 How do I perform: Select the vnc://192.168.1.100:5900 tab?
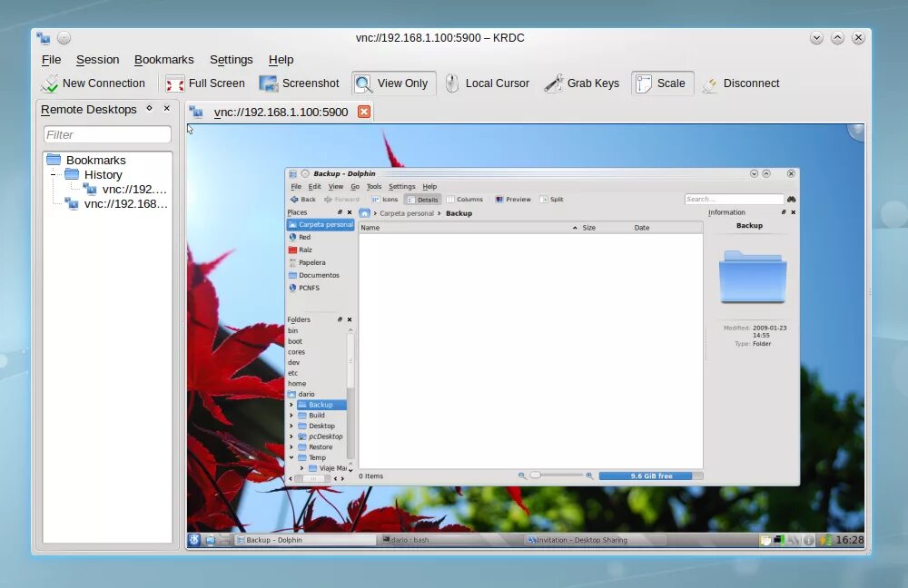point(281,113)
